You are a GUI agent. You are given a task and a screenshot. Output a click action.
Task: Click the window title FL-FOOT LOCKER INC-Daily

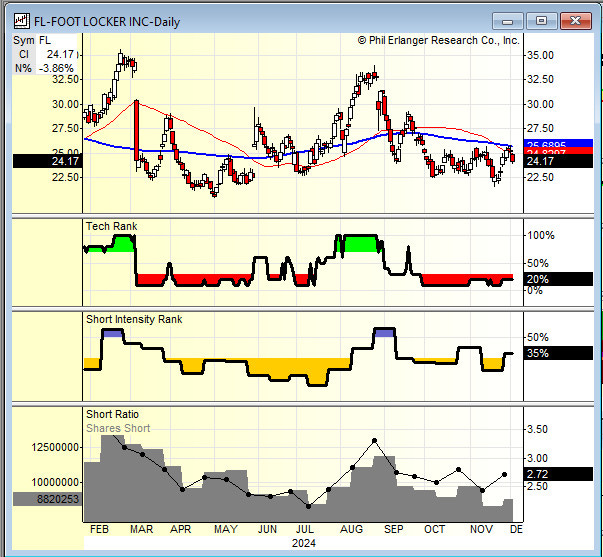[x=107, y=22]
